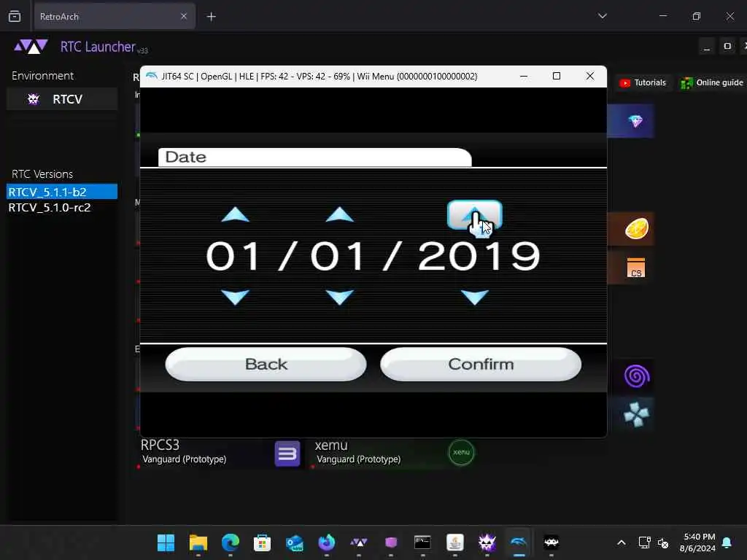The width and height of the screenshot is (747, 560).
Task: Open a new tab with plus button
Action: pos(212,17)
